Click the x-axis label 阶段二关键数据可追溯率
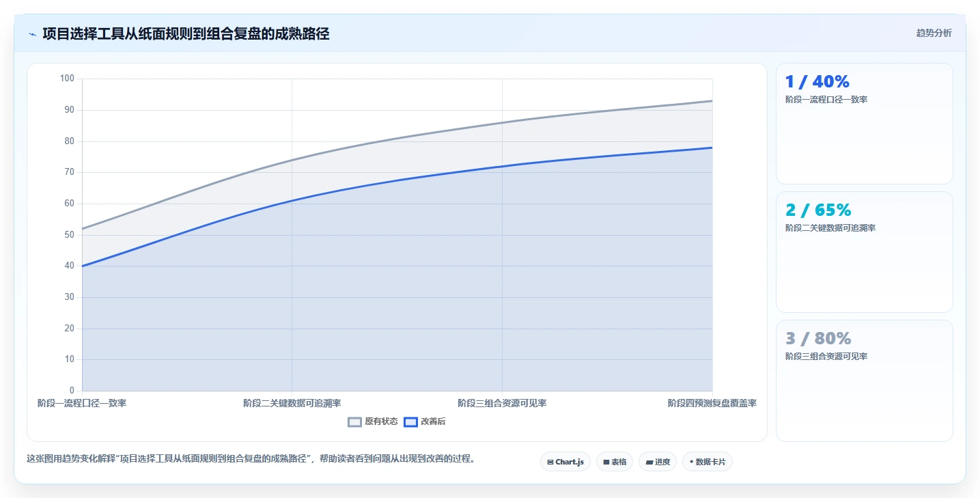Image resolution: width=980 pixels, height=498 pixels. coord(292,403)
